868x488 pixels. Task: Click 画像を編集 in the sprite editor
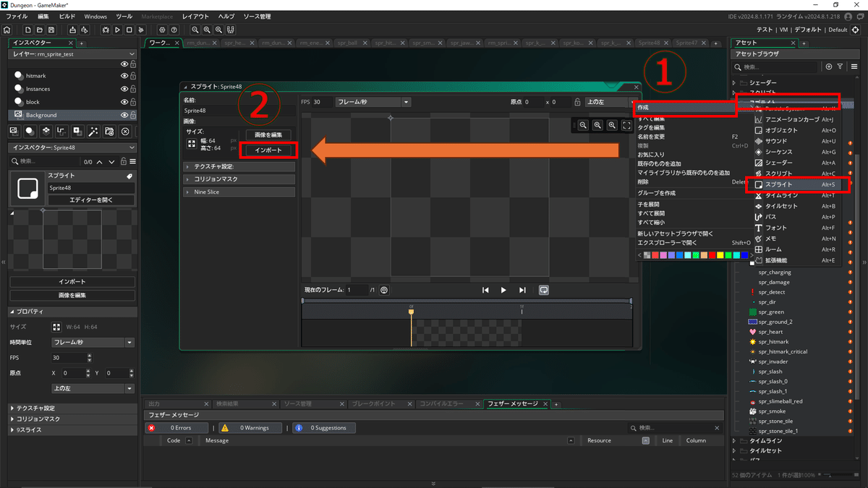tap(268, 135)
